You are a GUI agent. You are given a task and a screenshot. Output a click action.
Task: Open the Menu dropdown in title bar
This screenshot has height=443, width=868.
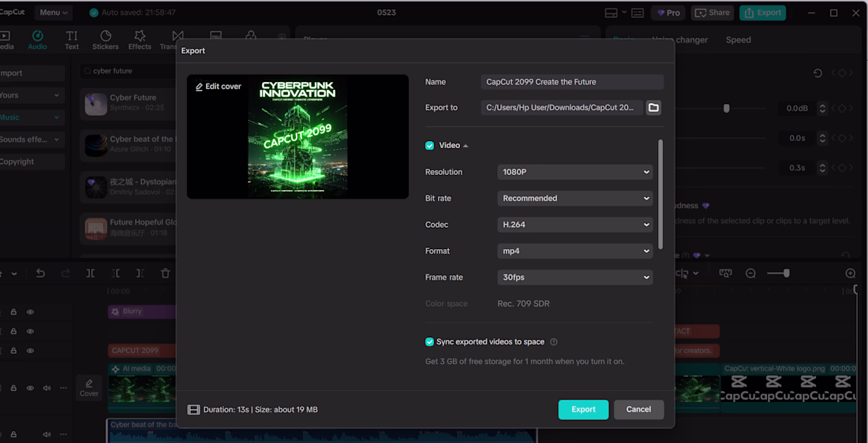tap(54, 12)
